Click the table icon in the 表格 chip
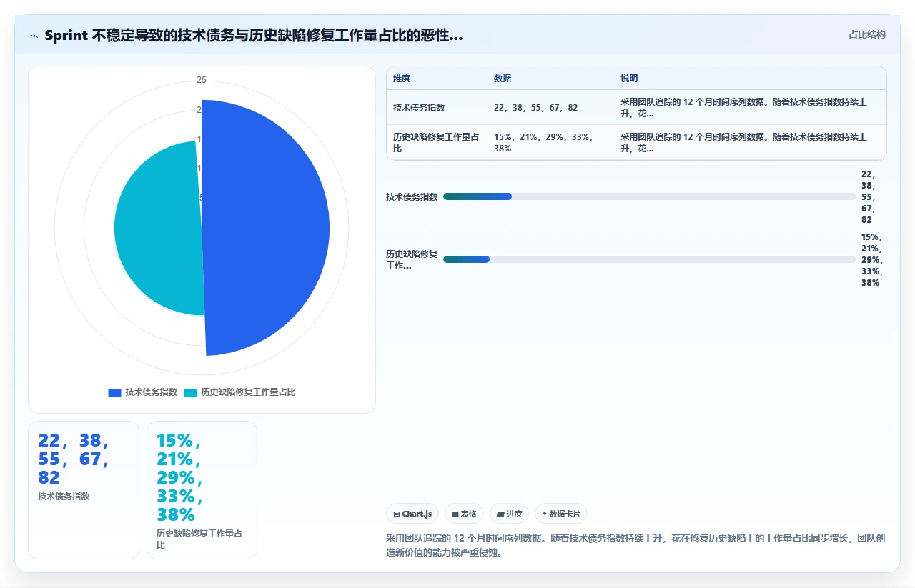 pyautogui.click(x=455, y=514)
